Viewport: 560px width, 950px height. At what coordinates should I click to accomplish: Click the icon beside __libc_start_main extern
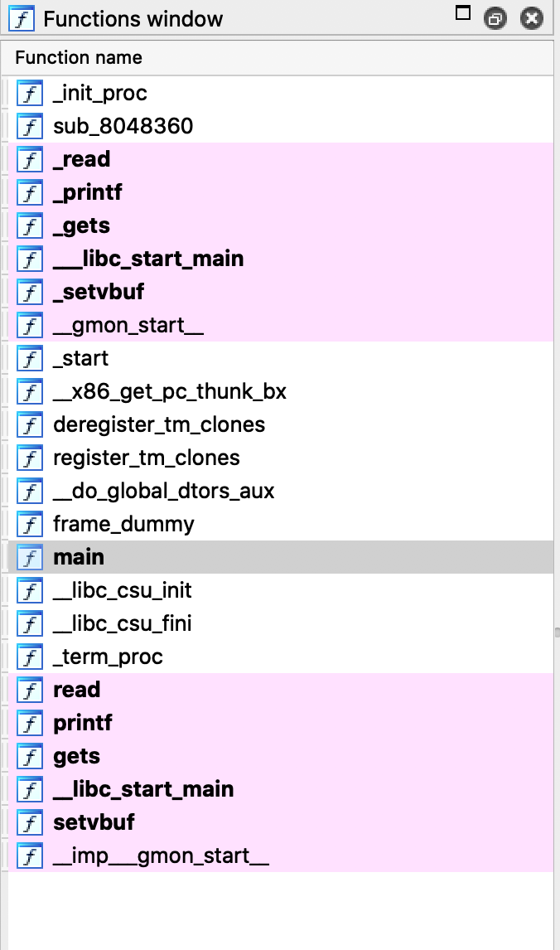click(30, 789)
